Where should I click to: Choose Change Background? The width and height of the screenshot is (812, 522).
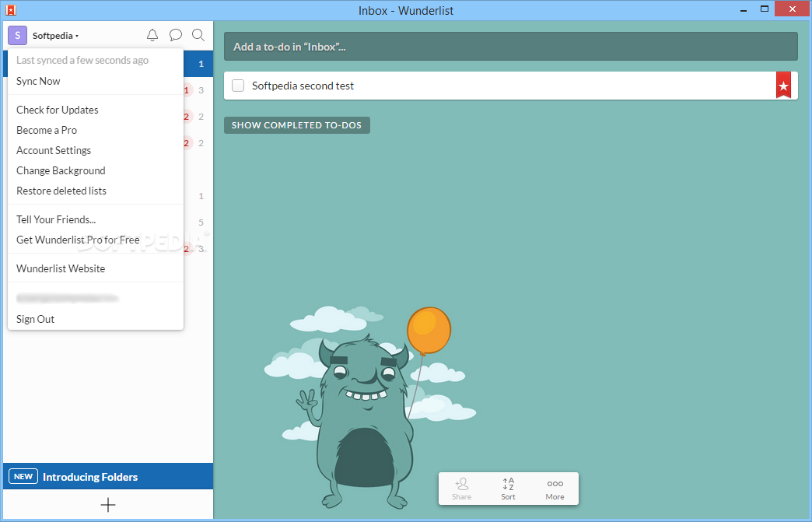tap(61, 170)
